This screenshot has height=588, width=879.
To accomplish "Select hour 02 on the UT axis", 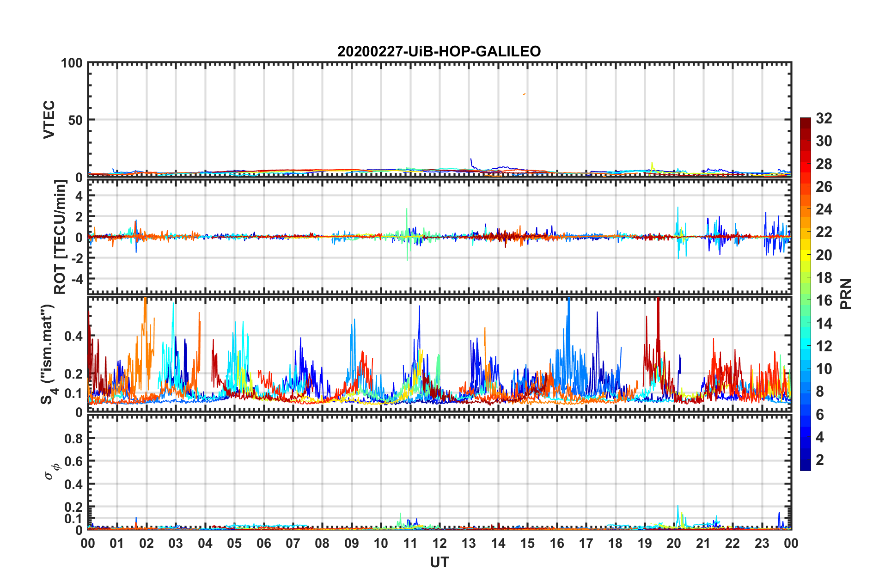I will [x=146, y=543].
